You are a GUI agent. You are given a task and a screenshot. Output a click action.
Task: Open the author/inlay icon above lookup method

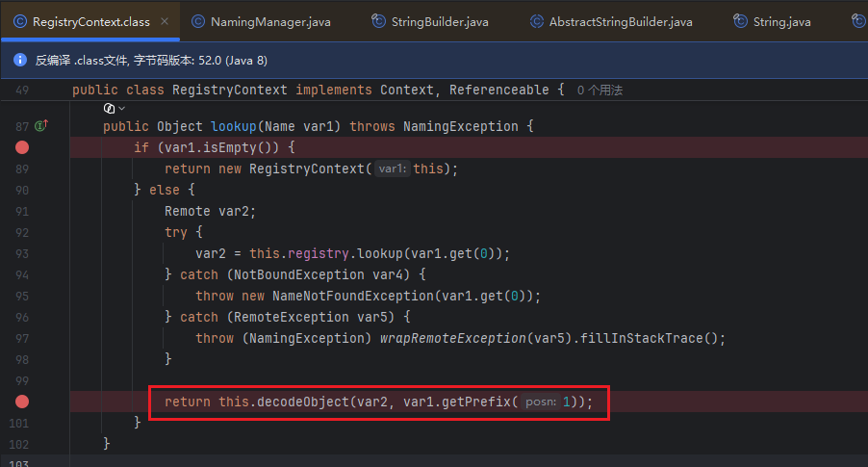point(109,108)
